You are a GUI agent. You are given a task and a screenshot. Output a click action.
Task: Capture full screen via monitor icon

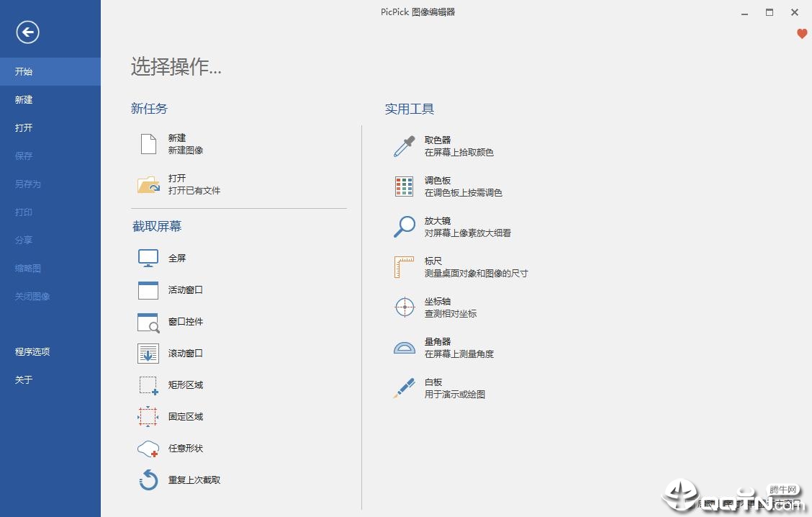pyautogui.click(x=148, y=258)
